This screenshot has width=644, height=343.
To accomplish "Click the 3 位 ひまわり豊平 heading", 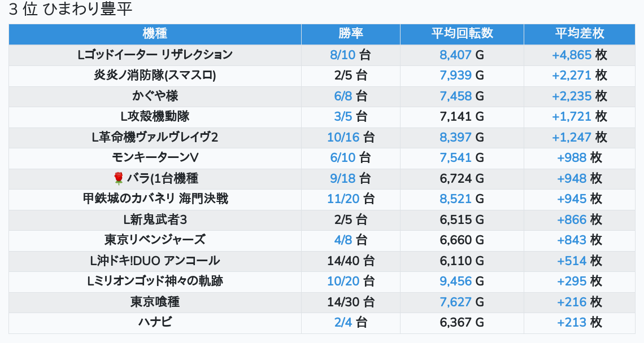I will pyautogui.click(x=71, y=10).
